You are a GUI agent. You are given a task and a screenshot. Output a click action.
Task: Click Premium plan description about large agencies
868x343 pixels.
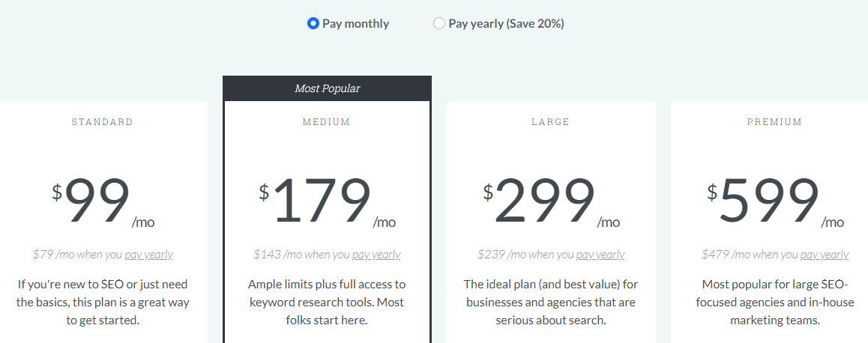point(775,302)
